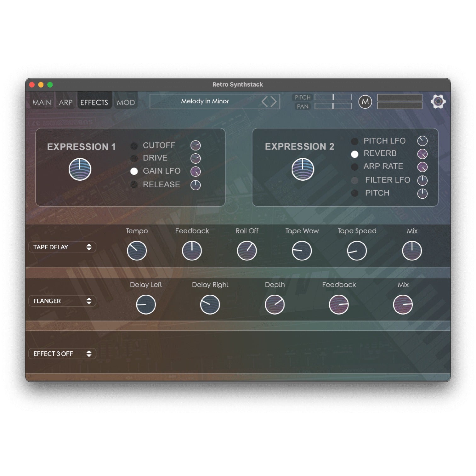Close the Retro Synthstack window
The image size is (476, 476).
point(32,85)
